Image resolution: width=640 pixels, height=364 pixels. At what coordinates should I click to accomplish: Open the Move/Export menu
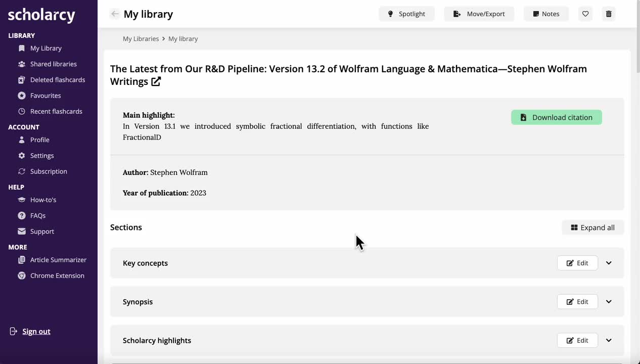pyautogui.click(x=479, y=14)
